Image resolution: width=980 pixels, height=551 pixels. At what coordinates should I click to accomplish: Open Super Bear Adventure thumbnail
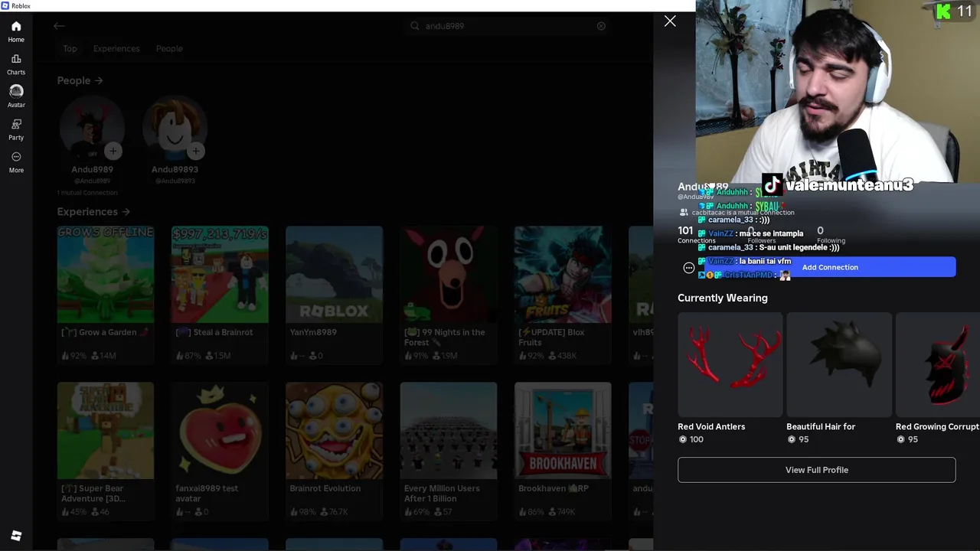point(106,431)
